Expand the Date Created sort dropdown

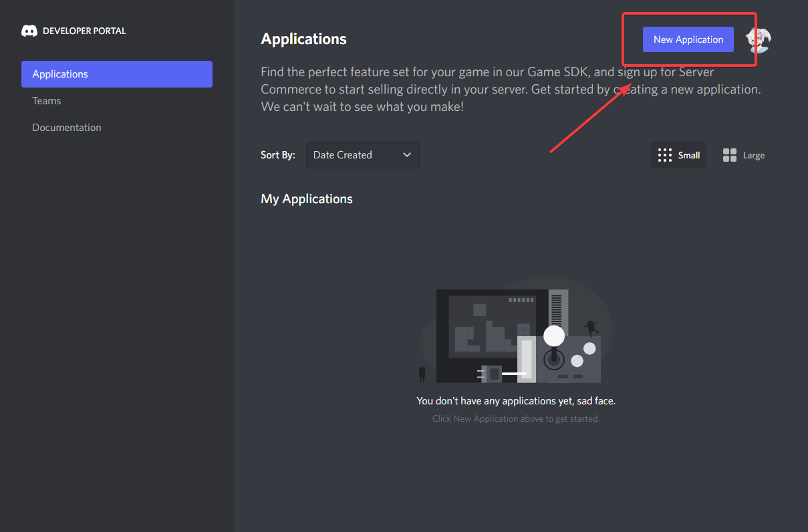363,155
